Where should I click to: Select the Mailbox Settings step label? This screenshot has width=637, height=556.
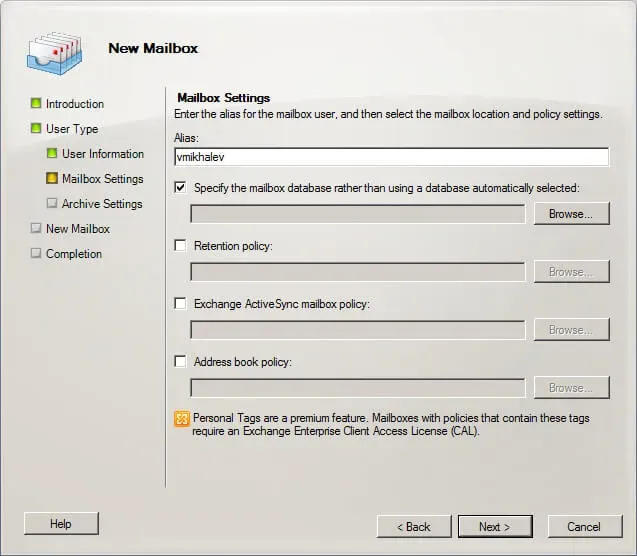(x=102, y=179)
